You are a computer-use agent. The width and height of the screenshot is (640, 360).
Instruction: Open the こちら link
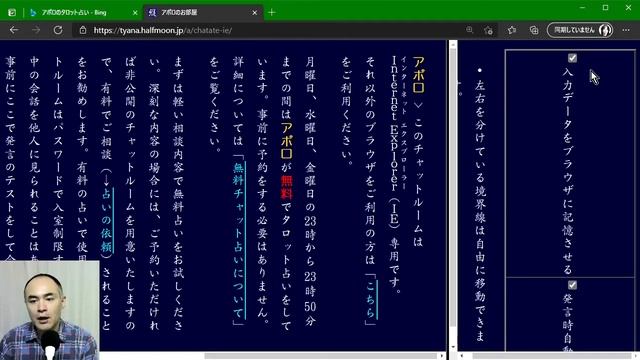coord(370,299)
